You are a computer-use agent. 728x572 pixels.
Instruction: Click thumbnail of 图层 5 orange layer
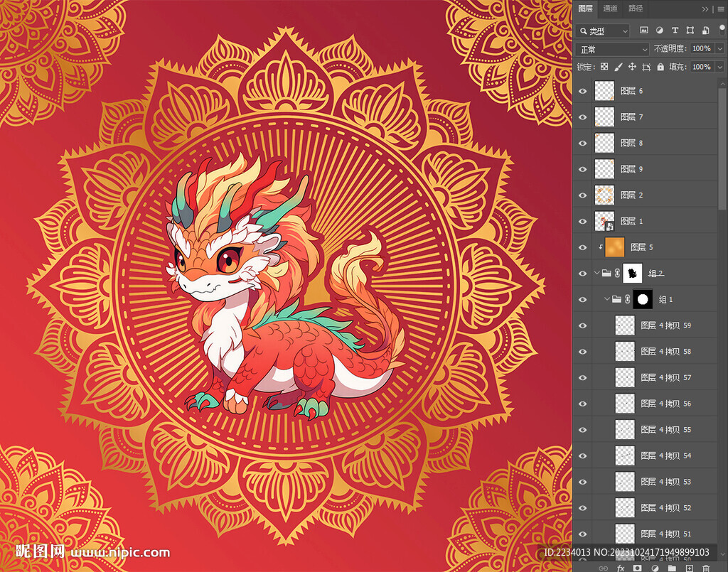(x=614, y=247)
